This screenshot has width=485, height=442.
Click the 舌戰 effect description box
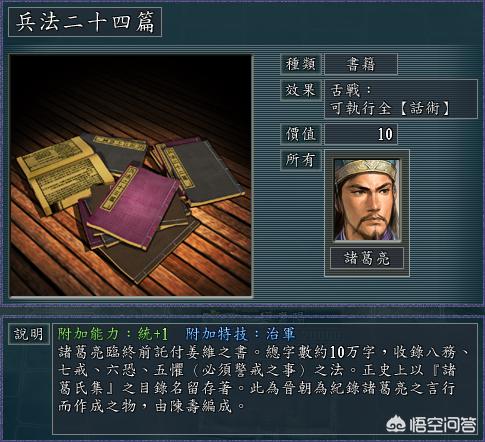pyautogui.click(x=401, y=99)
